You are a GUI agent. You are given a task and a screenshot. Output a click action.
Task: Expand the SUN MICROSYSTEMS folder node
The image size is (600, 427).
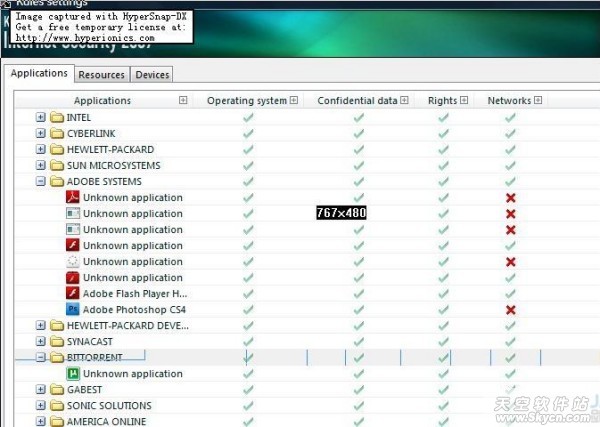pos(41,165)
